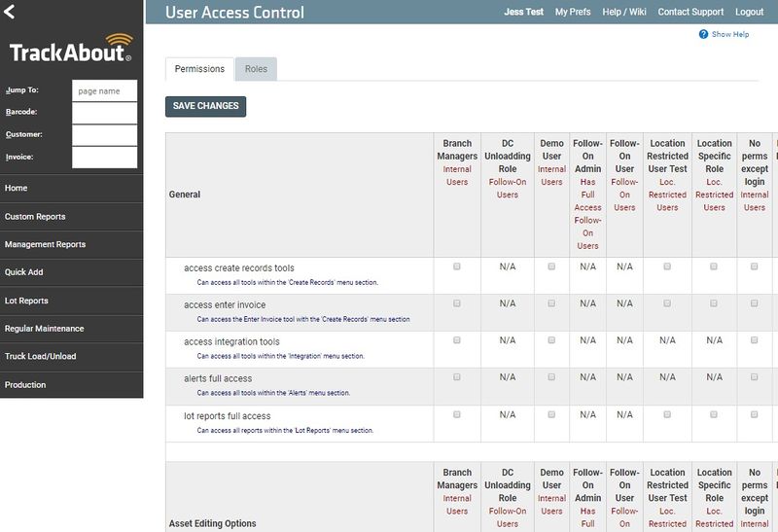
Task: Toggle lot reports full access for Demo User
Action: tap(551, 414)
